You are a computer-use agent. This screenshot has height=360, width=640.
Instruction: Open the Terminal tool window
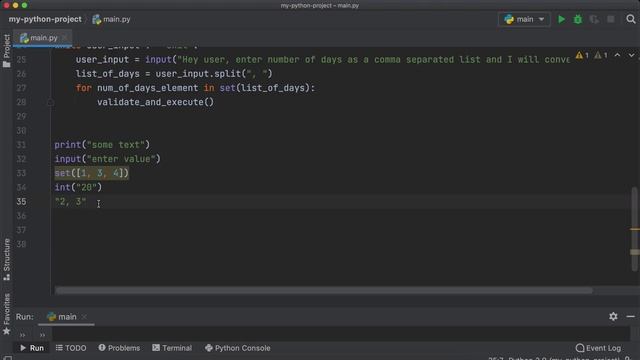[x=172, y=348]
